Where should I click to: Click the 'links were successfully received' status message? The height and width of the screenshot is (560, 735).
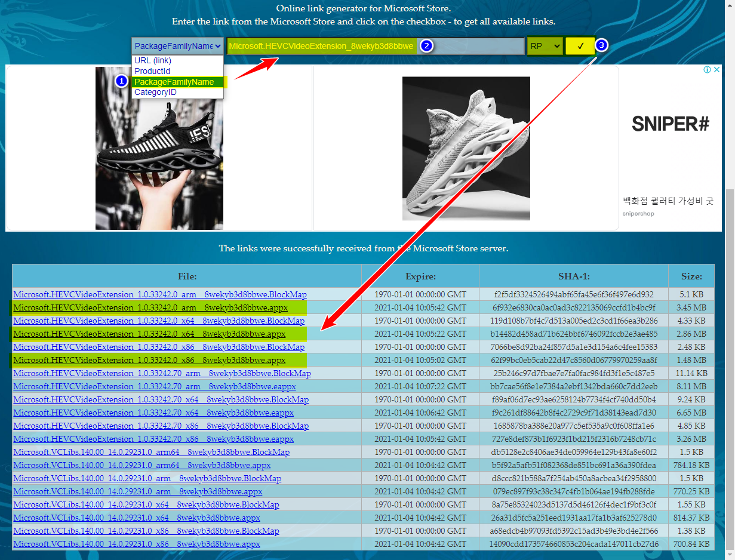pyautogui.click(x=364, y=248)
